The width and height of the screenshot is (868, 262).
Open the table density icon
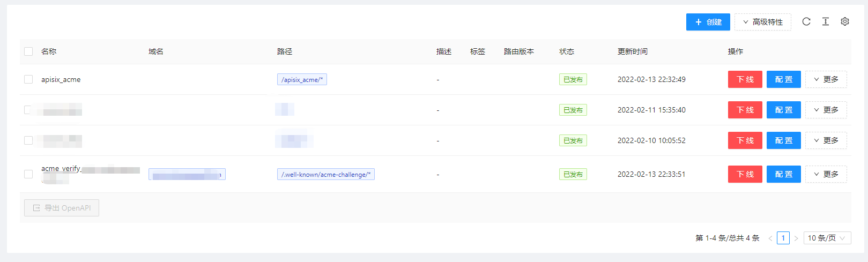coord(825,21)
